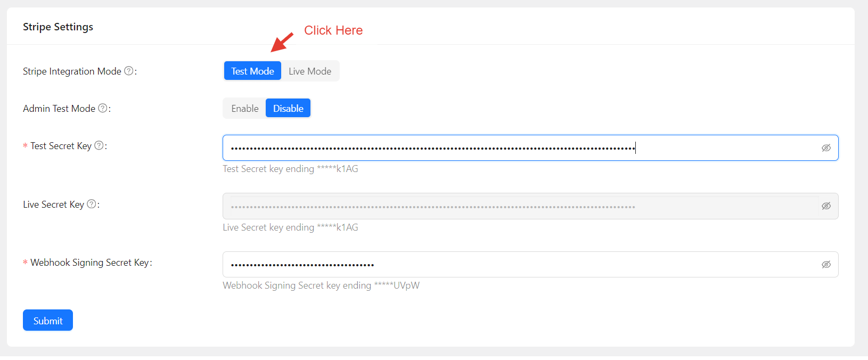Image resolution: width=868 pixels, height=360 pixels.
Task: Choose Disable for Admin Test Mode
Action: coord(288,108)
